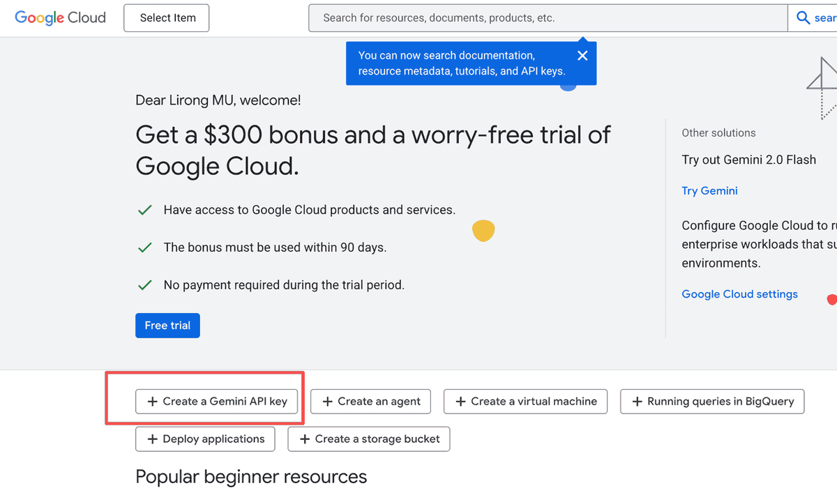The image size is (837, 504).
Task: Click Create a storage bucket
Action: pyautogui.click(x=369, y=439)
